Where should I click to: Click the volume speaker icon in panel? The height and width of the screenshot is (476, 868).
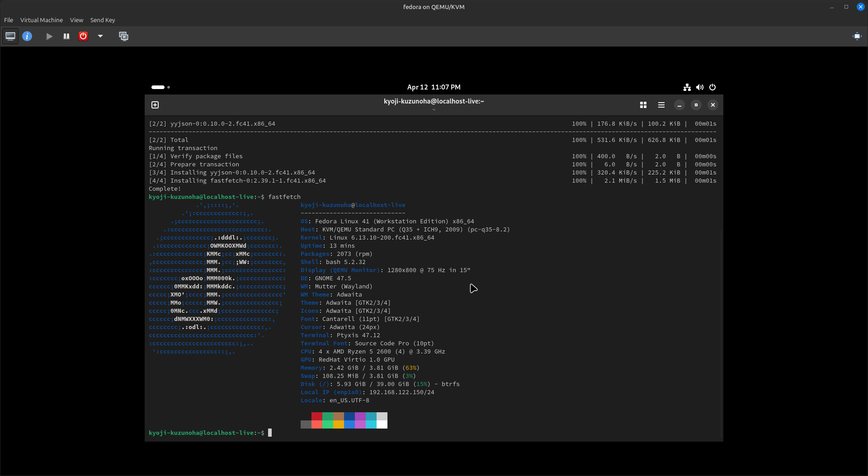tap(700, 87)
